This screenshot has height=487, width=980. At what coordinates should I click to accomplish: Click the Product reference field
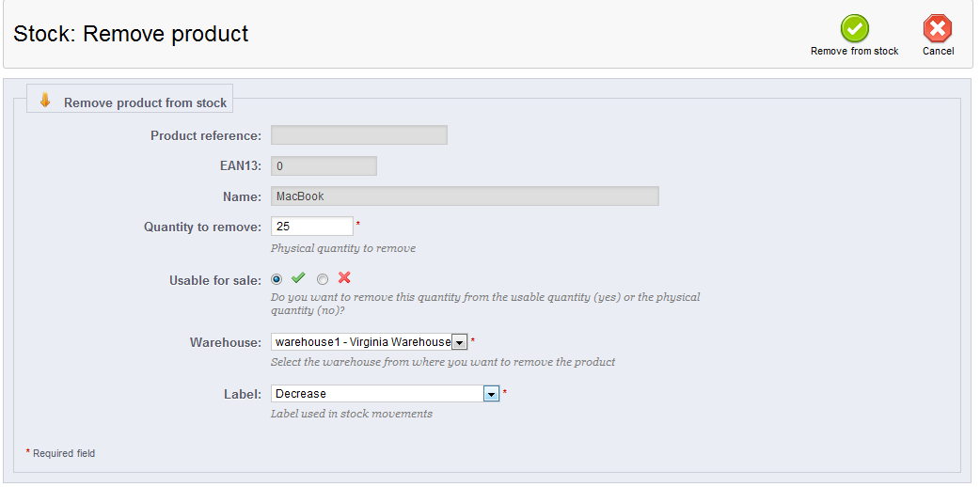[x=358, y=135]
